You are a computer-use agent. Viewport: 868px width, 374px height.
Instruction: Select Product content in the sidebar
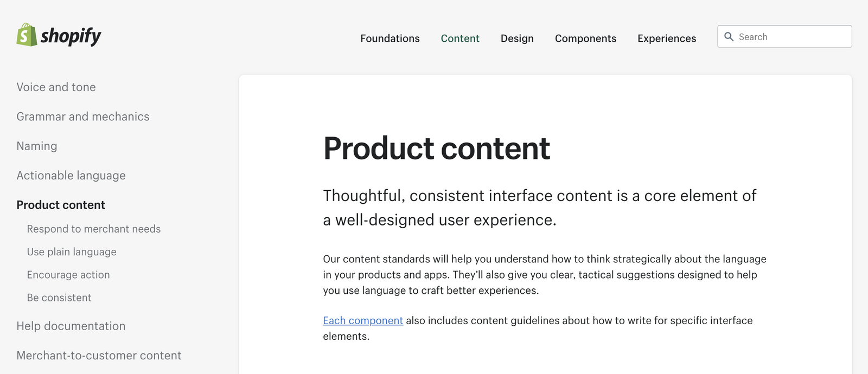pos(61,205)
